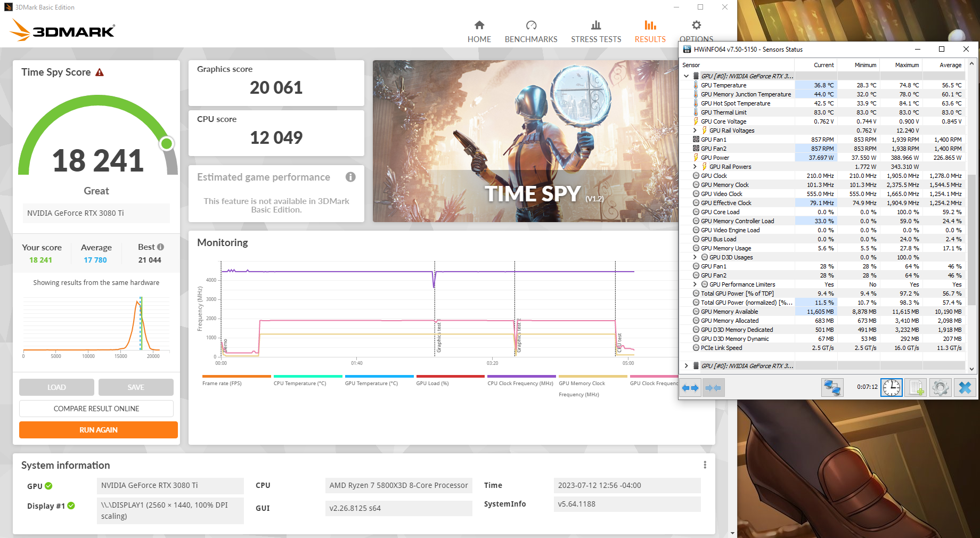Click the Average column header in HWiNFO

[944, 65]
